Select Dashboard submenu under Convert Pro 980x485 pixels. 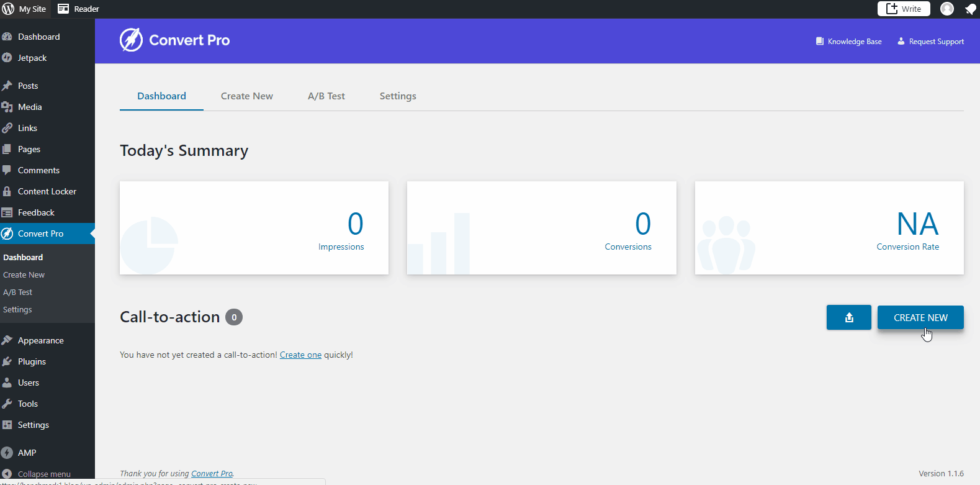pos(23,257)
